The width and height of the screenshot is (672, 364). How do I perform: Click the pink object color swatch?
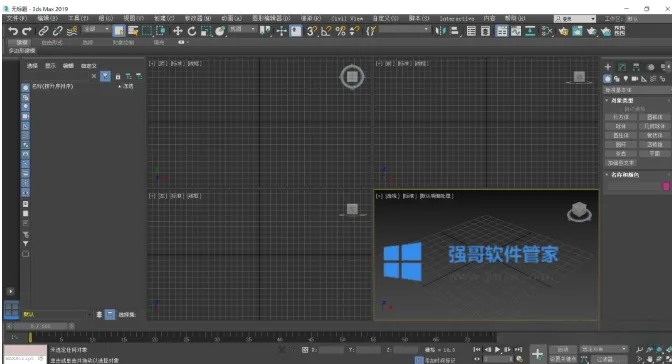pos(666,186)
